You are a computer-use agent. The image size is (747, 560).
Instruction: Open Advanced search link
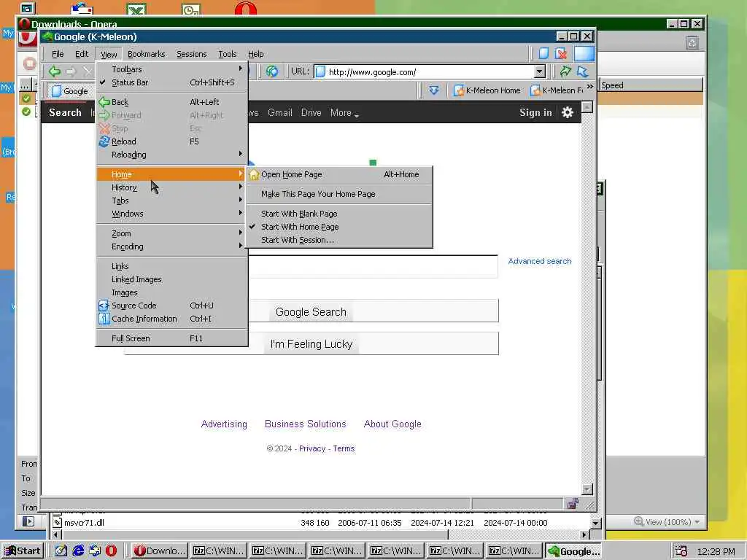click(539, 261)
